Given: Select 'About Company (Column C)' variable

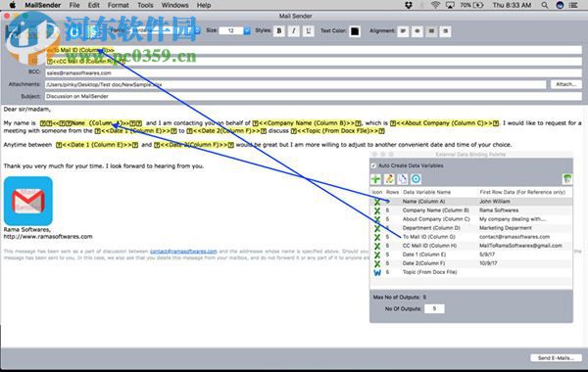Looking at the screenshot, I should tap(436, 219).
